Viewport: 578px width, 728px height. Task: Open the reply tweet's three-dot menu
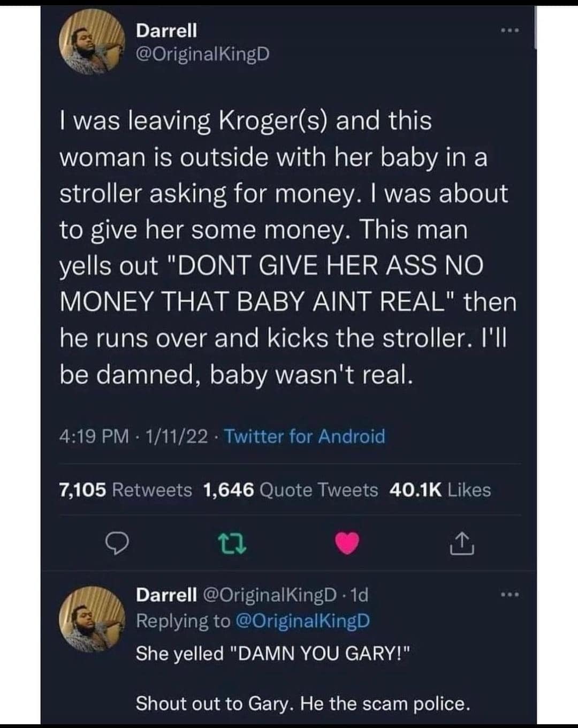point(509,594)
